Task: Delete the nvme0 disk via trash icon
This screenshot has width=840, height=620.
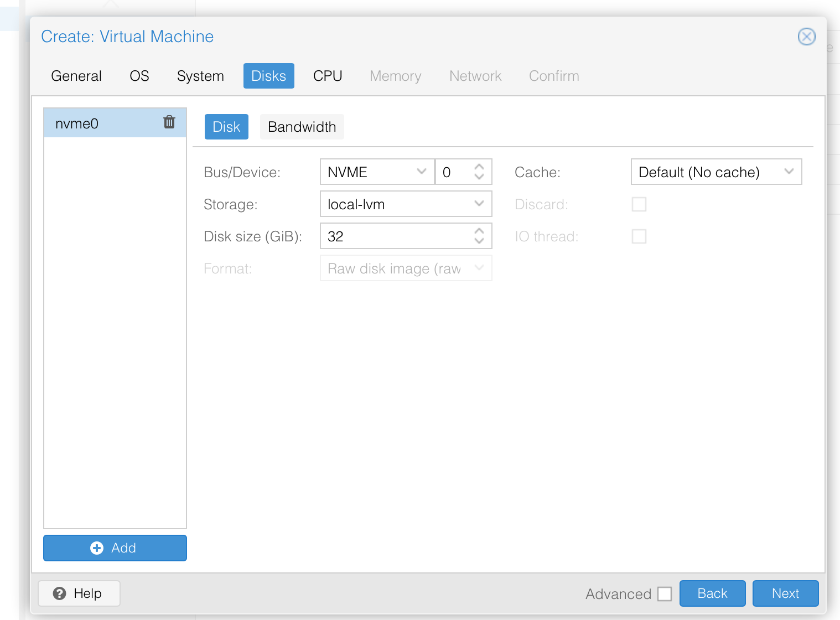Action: pos(169,122)
